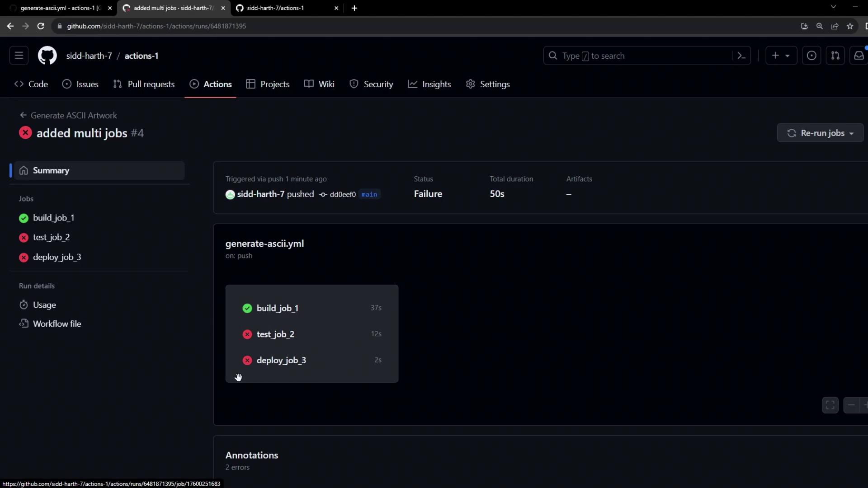Bookmark this page with star icon

pos(850,26)
